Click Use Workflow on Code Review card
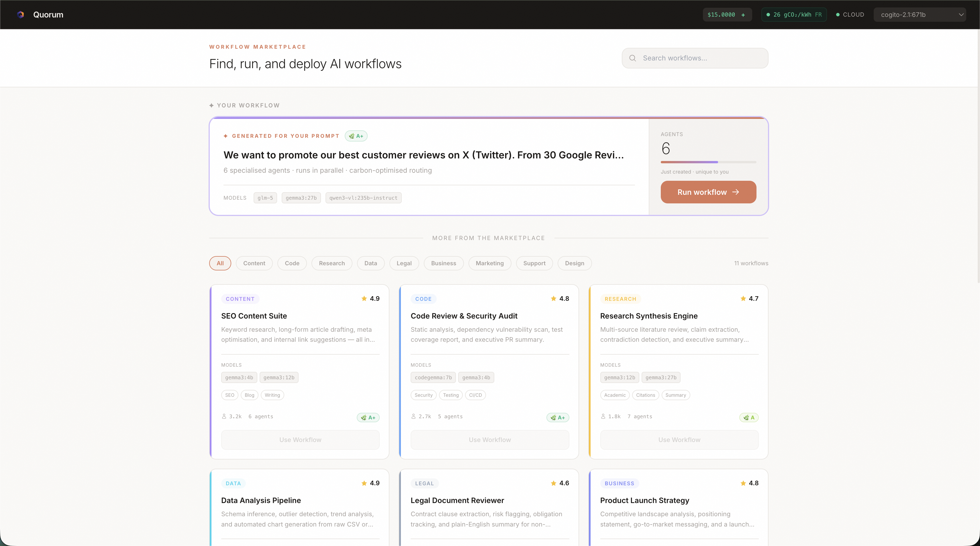 [490, 439]
